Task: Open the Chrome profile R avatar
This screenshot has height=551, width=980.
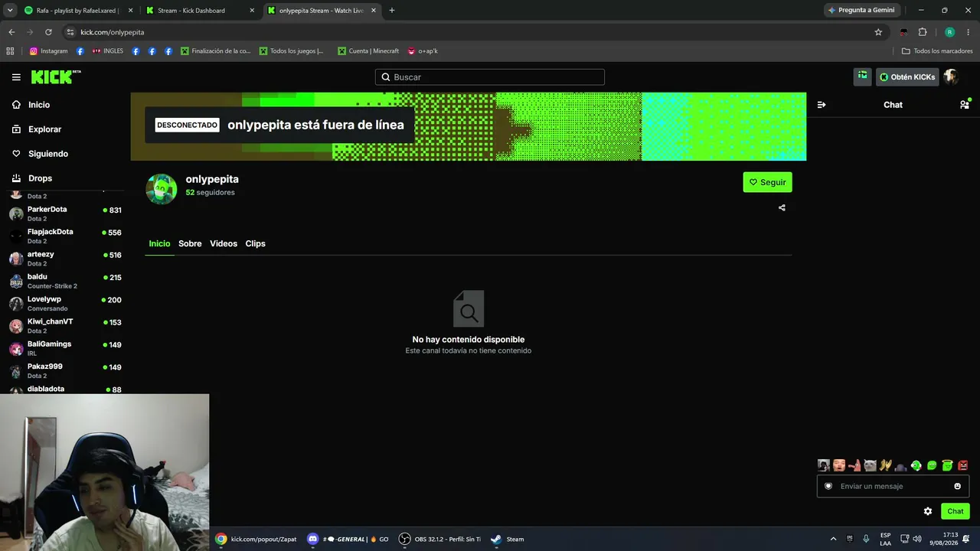Action: [949, 32]
